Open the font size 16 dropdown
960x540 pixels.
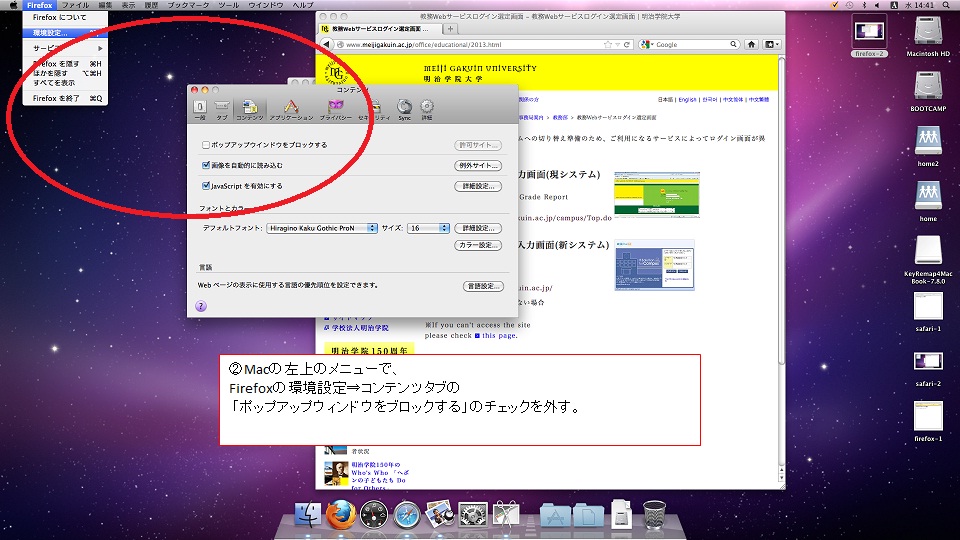click(x=429, y=228)
